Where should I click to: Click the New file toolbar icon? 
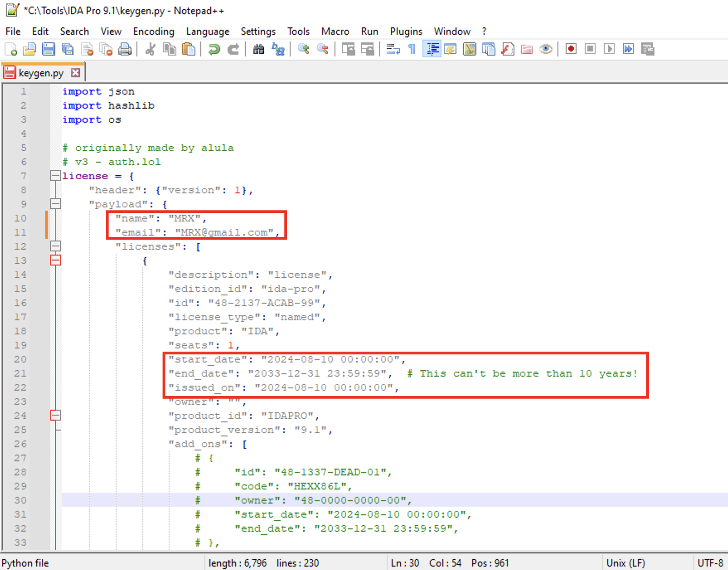click(x=11, y=49)
